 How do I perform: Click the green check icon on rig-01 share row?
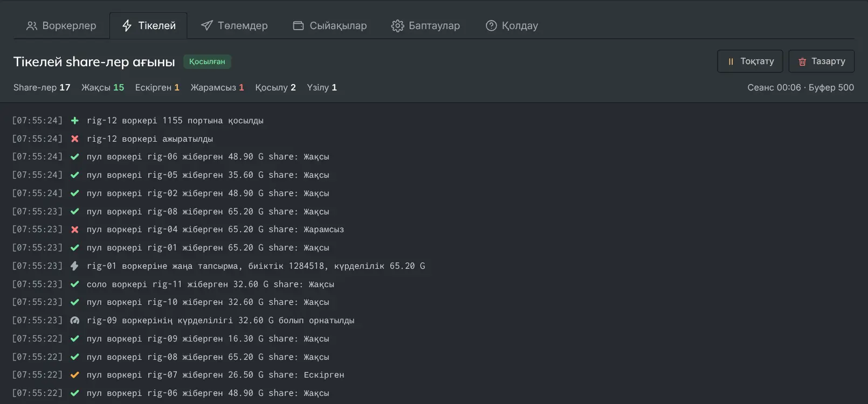(75, 248)
